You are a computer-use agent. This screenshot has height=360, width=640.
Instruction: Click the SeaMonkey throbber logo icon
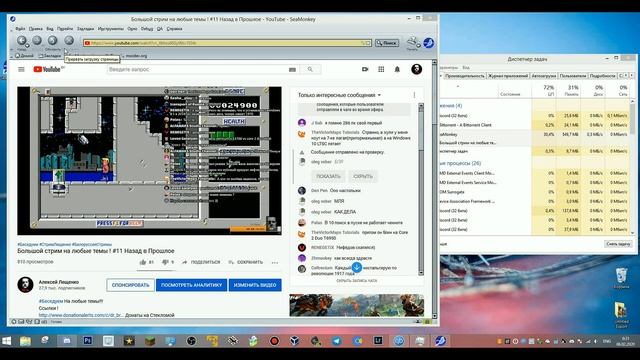coord(429,42)
